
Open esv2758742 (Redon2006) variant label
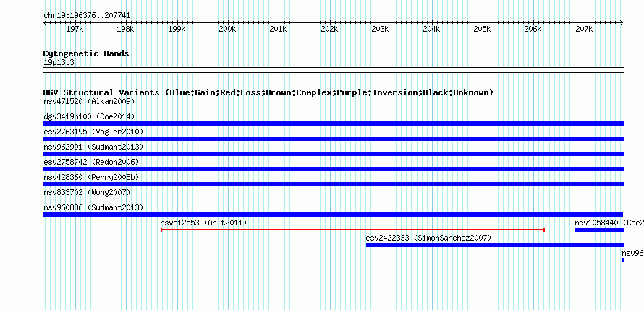point(91,162)
